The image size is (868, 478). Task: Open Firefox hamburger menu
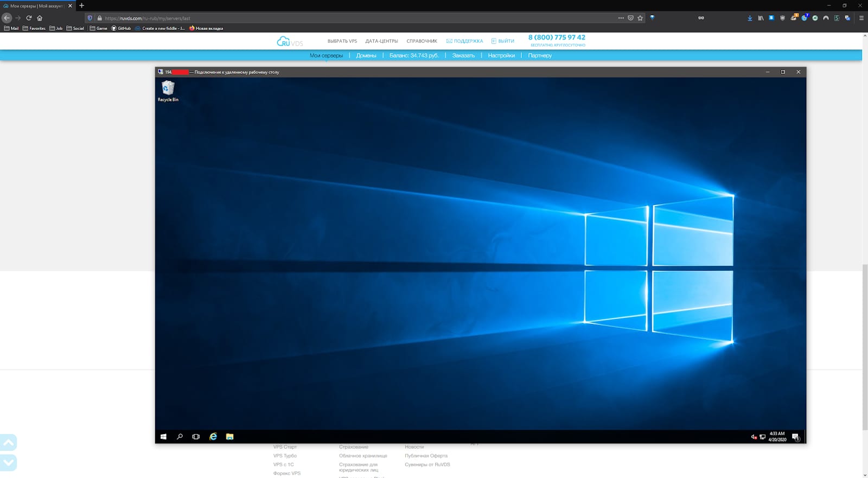click(861, 18)
